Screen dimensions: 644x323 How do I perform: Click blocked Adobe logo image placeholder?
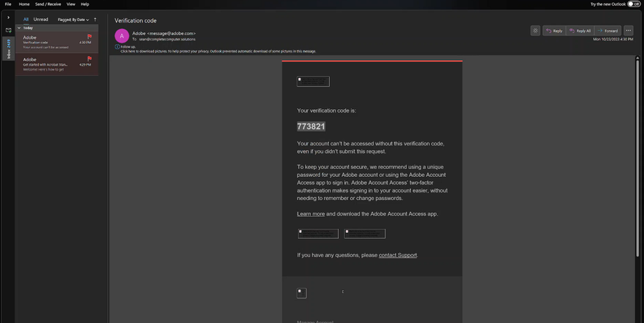(313, 81)
